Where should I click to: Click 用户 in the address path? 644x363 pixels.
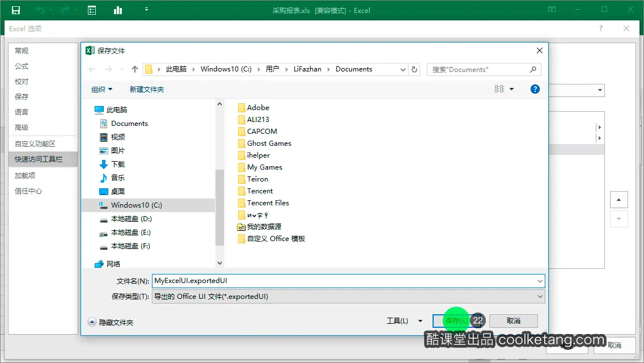pyautogui.click(x=272, y=69)
